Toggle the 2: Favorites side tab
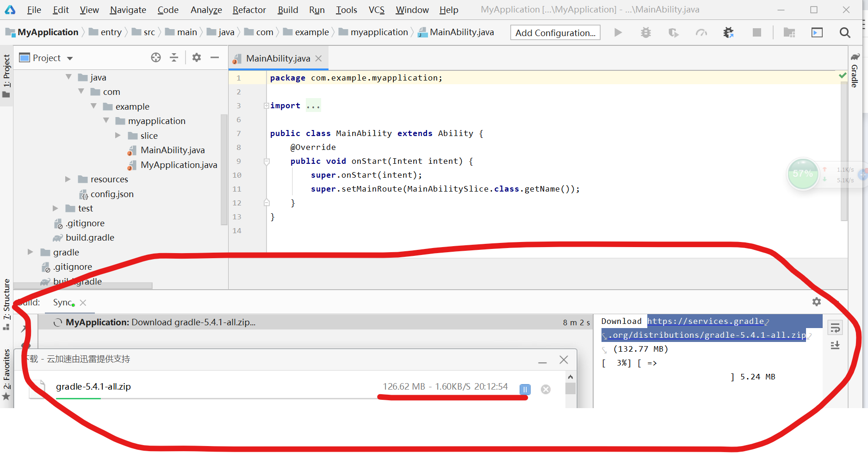Screen dimensions: 868x453 pyautogui.click(x=6, y=374)
